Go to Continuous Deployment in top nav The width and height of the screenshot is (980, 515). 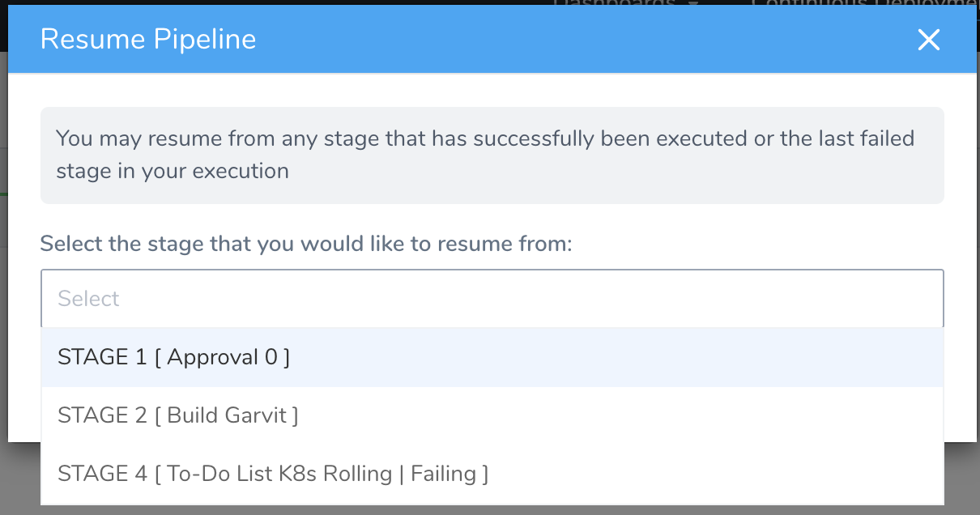click(865, 2)
